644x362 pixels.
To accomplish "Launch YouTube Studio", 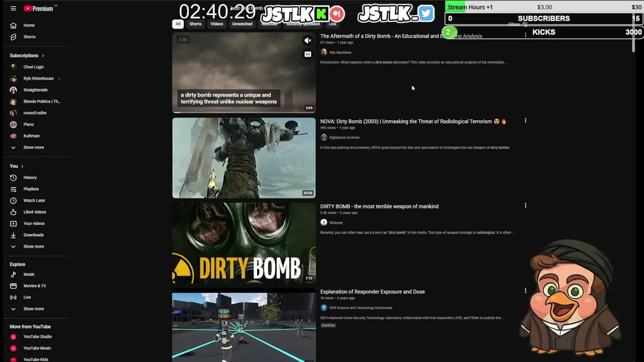I will tap(37, 337).
